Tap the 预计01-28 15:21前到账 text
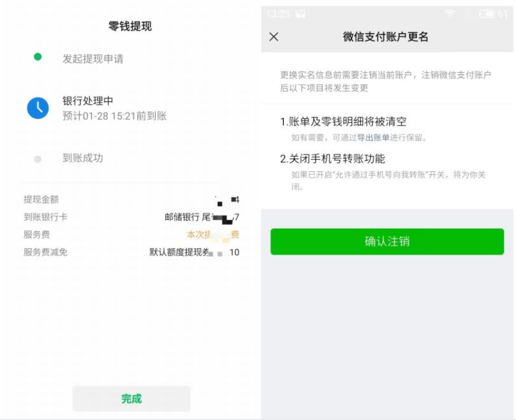 [x=114, y=116]
